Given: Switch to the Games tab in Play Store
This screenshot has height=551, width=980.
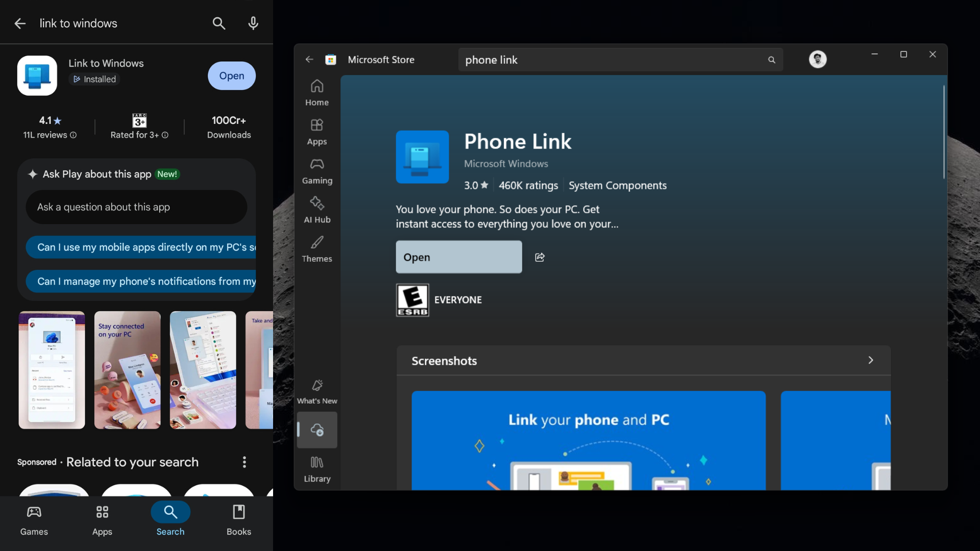Looking at the screenshot, I should coord(34,518).
